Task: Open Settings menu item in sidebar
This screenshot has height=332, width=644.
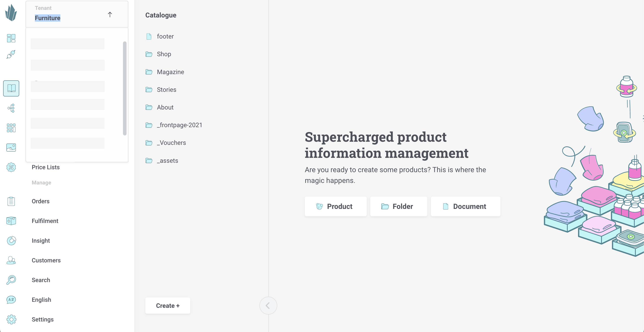Action: 42,319
